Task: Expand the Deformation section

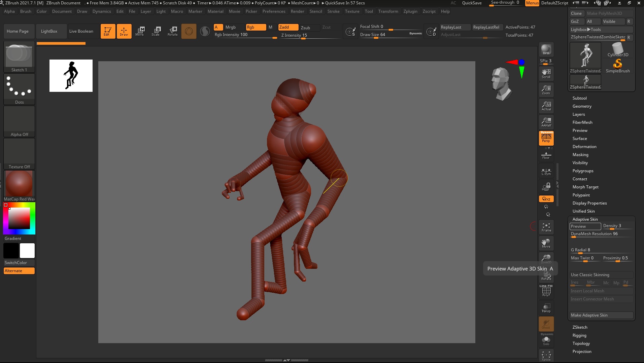Action: (584, 147)
